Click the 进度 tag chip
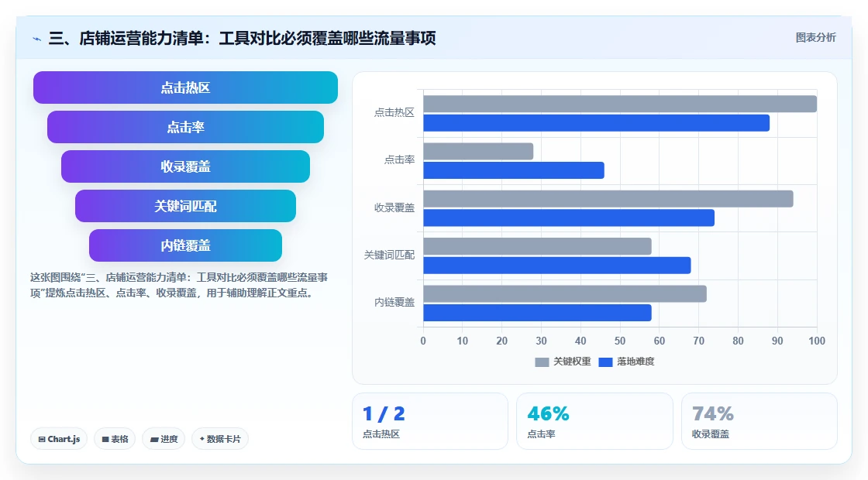 pyautogui.click(x=164, y=439)
